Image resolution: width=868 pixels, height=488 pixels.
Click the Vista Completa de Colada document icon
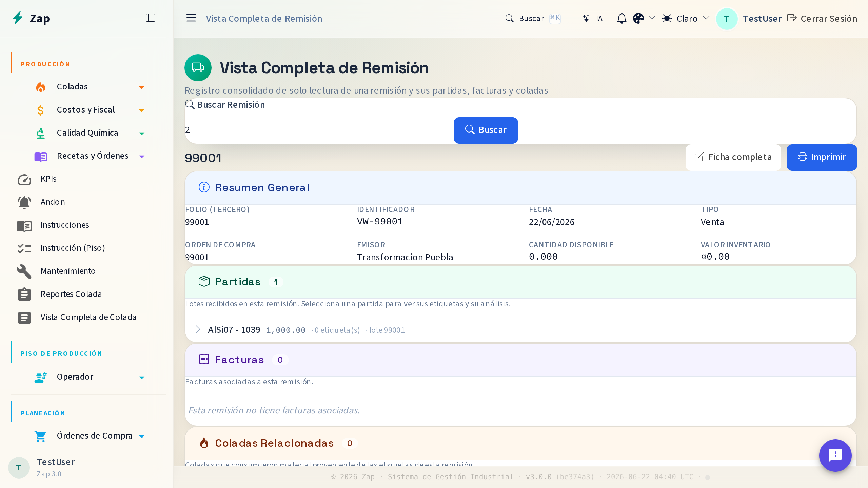point(24,318)
